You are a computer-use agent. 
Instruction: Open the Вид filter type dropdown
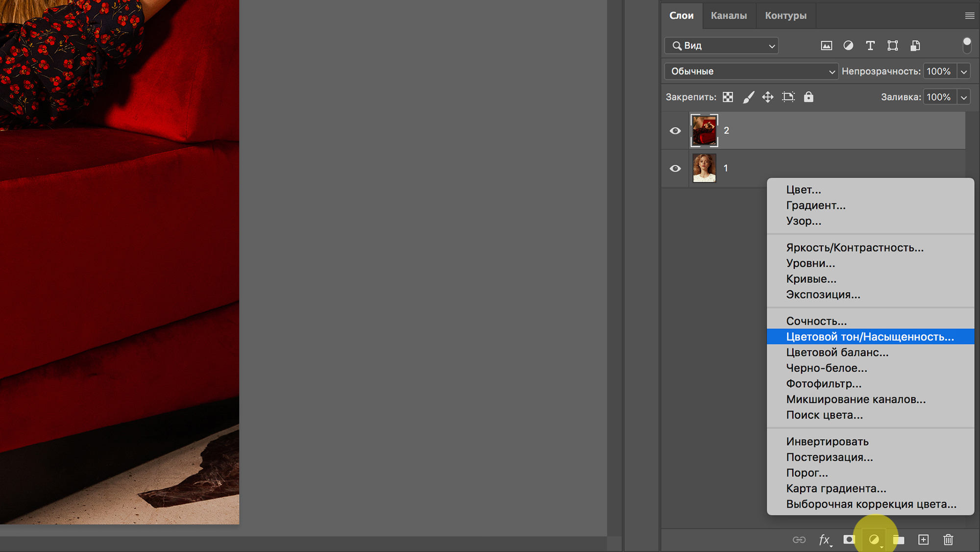pos(721,46)
